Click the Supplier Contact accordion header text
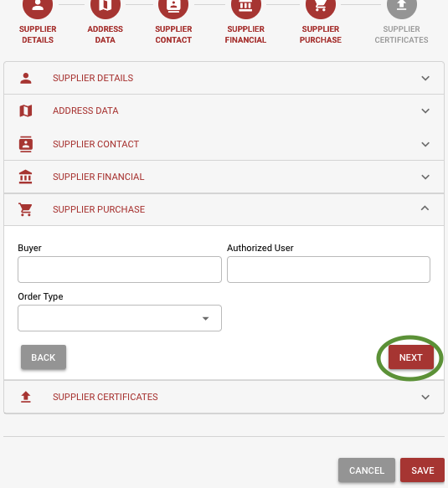The height and width of the screenshot is (488, 448). 95,144
